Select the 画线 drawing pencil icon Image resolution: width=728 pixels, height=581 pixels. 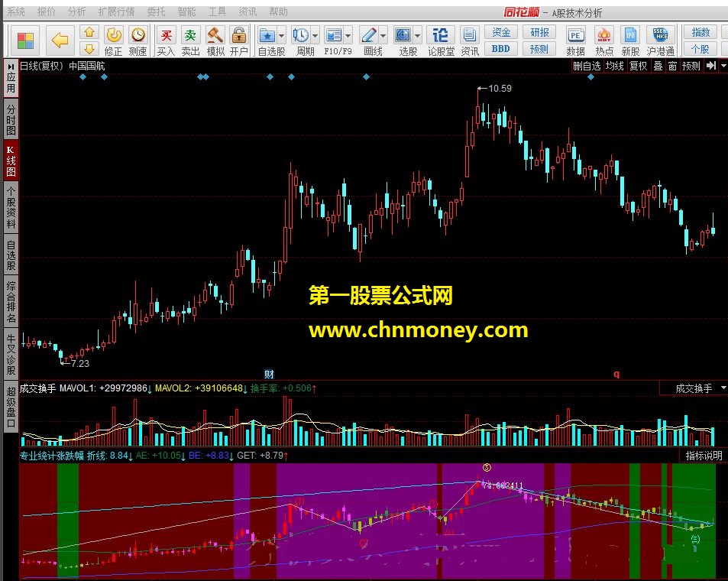[369, 35]
